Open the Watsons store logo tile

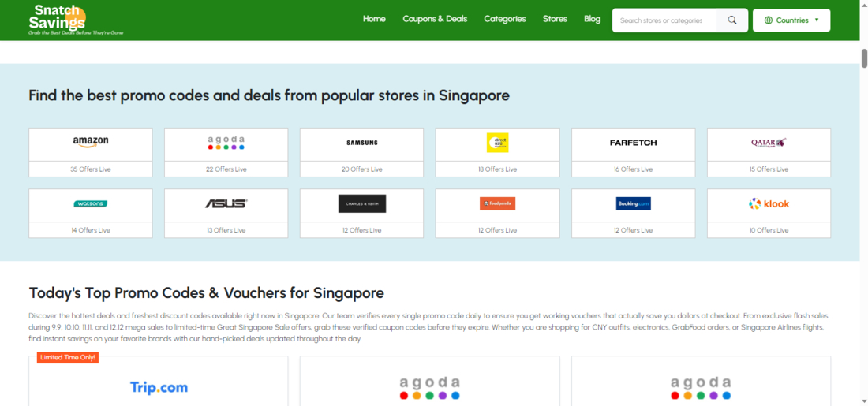point(91,204)
